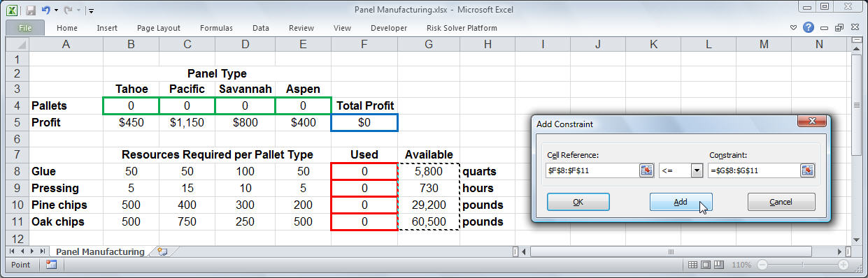Switch to Page Layout view icon

[705, 265]
